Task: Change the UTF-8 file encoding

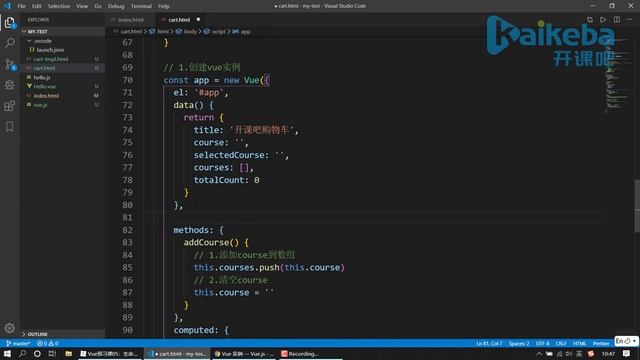Action: pos(542,343)
